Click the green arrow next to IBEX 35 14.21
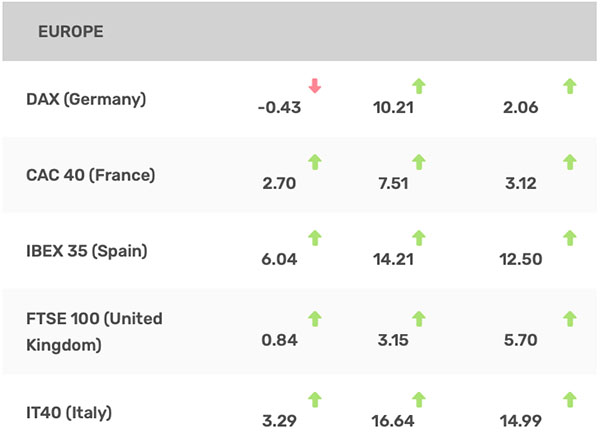Image resolution: width=600 pixels, height=448 pixels. point(419,238)
